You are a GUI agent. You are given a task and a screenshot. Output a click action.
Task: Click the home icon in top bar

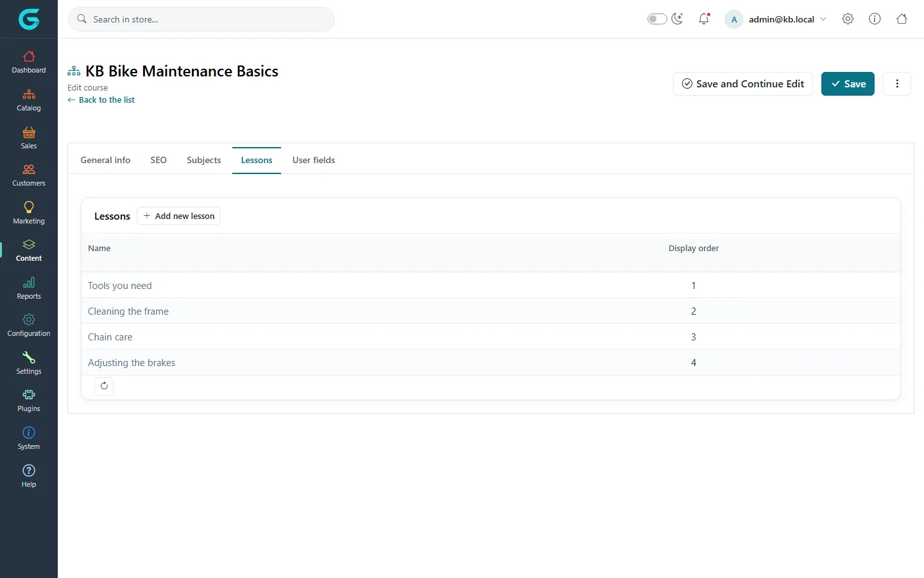902,19
